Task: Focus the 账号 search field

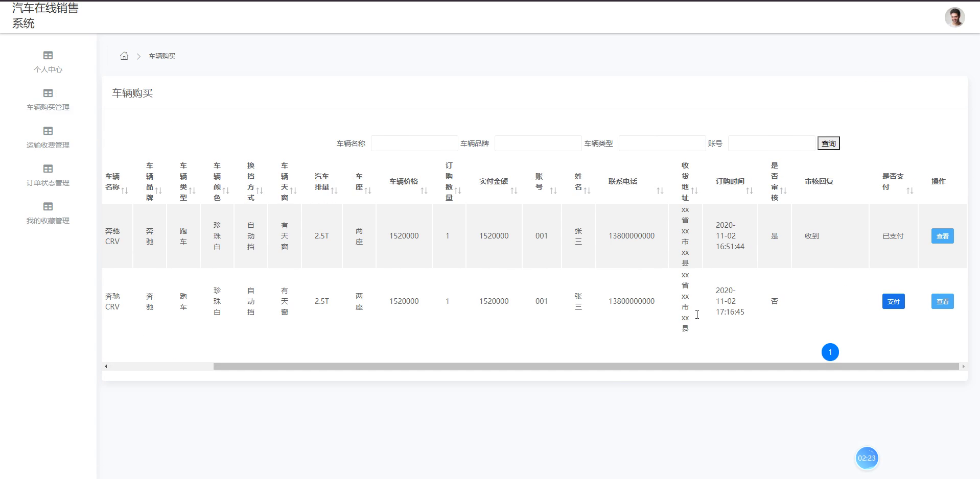Action: pyautogui.click(x=772, y=143)
